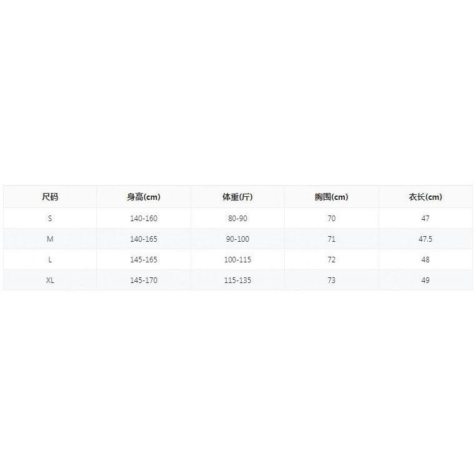Click the size M row label
This screenshot has width=476, height=476.
tap(50, 239)
